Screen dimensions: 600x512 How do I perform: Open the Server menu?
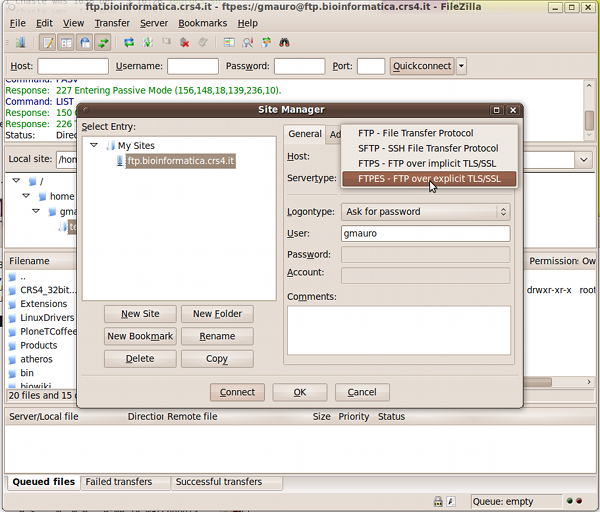tap(154, 23)
